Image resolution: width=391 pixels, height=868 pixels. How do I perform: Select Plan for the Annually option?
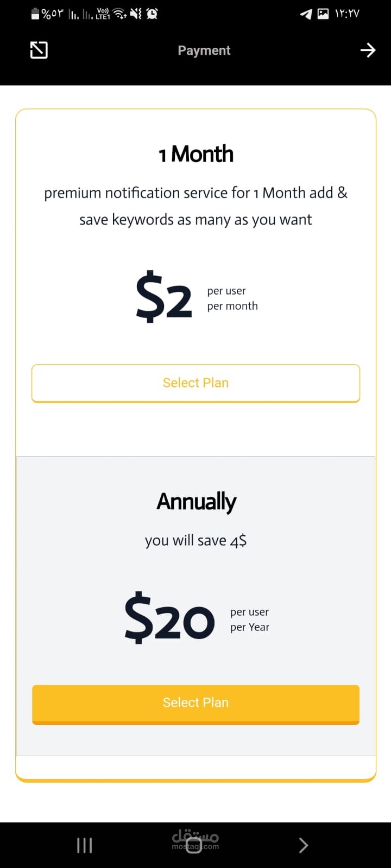click(x=195, y=703)
